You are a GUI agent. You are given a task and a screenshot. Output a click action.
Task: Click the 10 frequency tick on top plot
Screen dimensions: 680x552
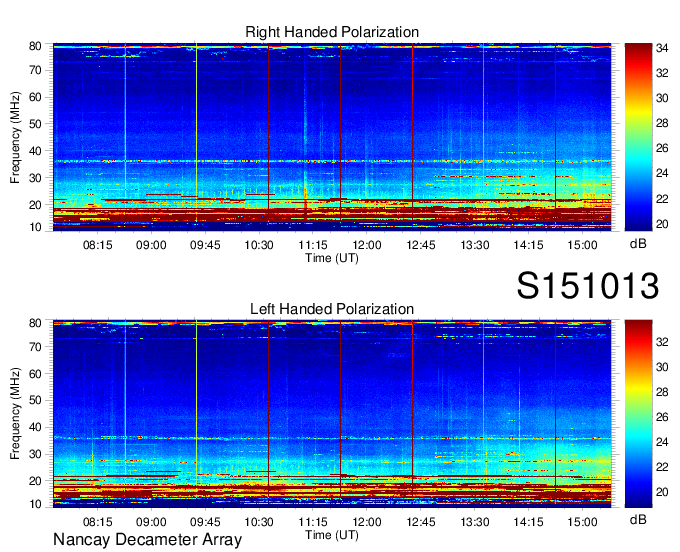tap(35, 227)
